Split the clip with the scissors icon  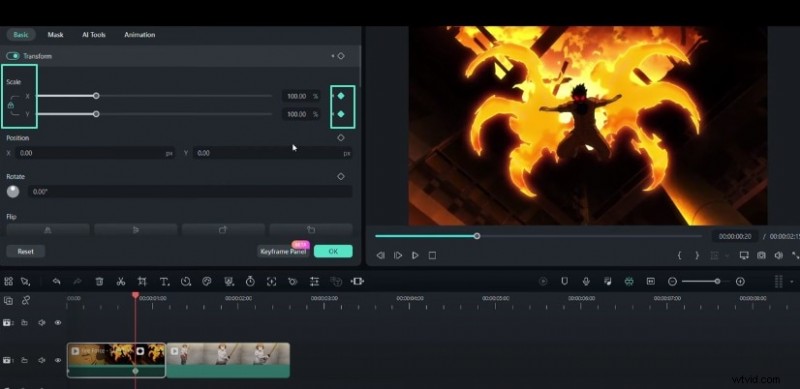tap(121, 281)
